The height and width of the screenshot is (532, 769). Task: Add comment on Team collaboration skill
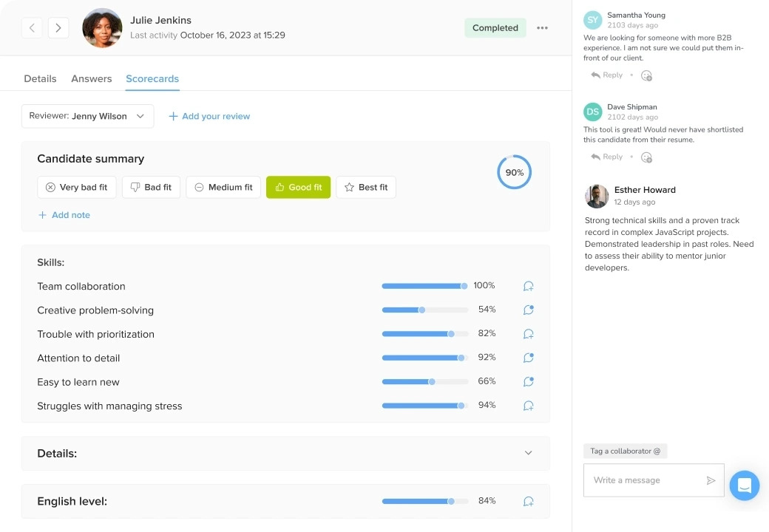coord(528,286)
